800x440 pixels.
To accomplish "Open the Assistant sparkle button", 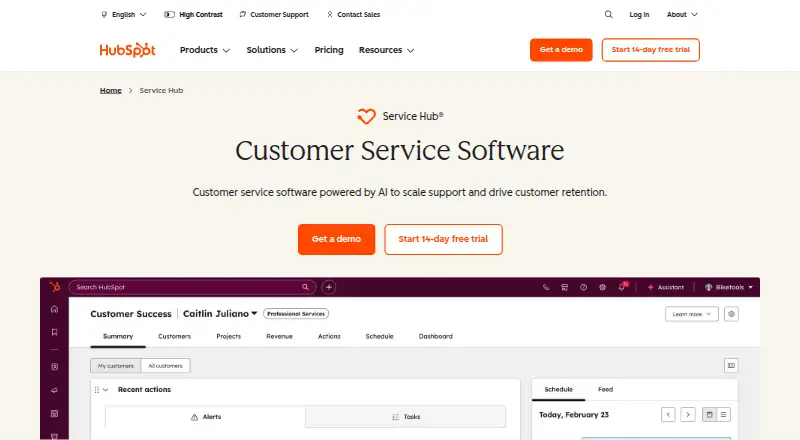I will point(665,287).
